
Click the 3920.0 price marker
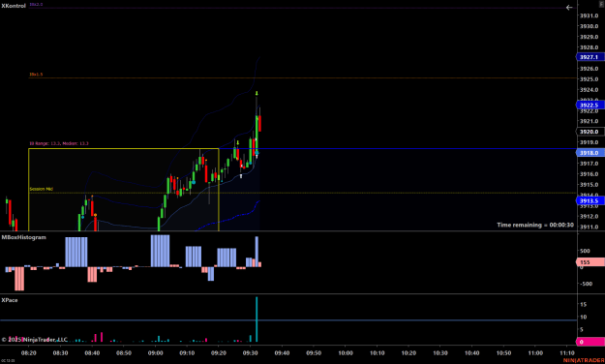590,132
